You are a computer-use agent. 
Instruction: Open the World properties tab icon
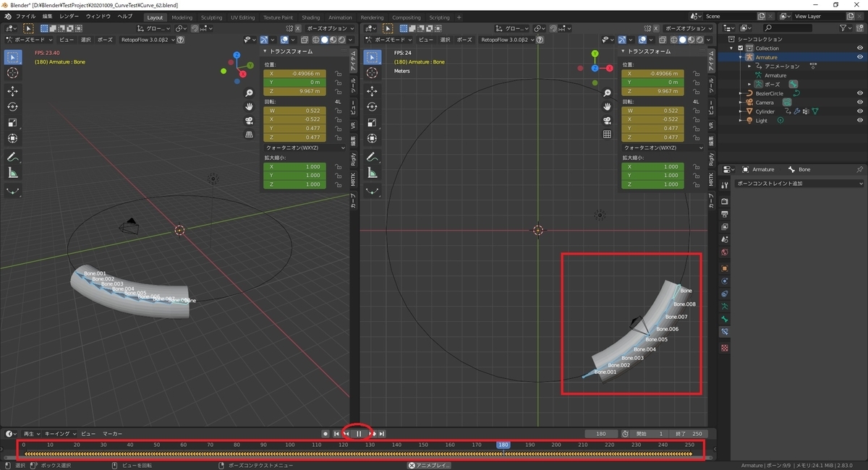click(725, 252)
